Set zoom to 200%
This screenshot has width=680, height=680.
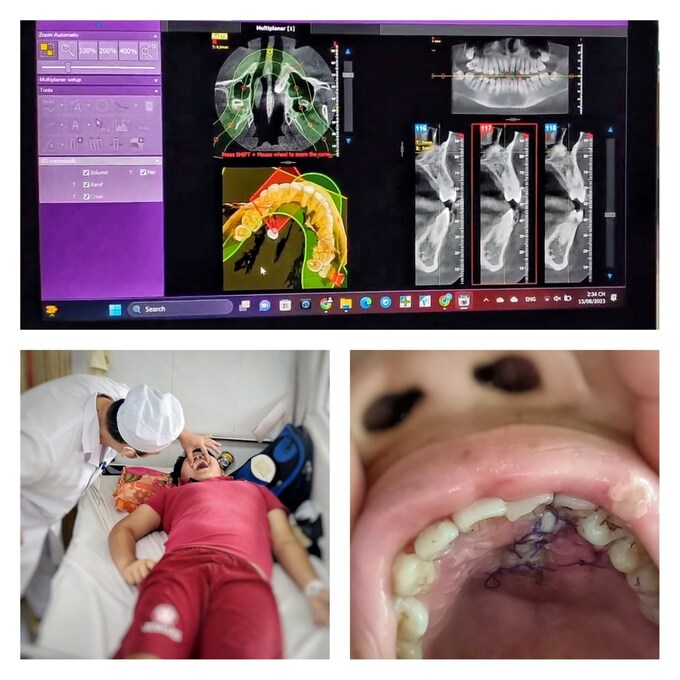108,51
